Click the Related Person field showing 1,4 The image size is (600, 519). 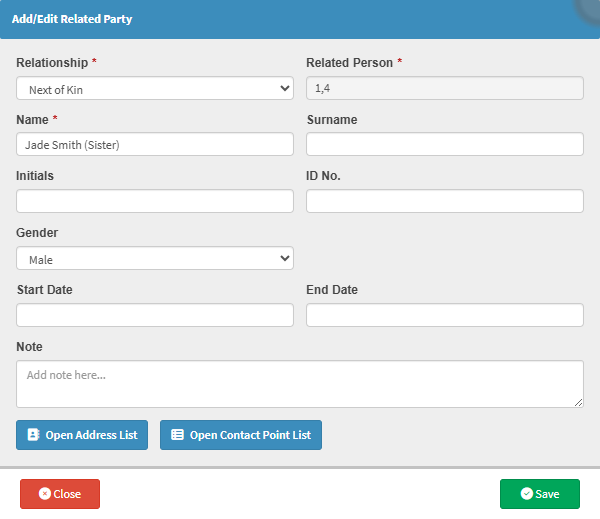444,89
